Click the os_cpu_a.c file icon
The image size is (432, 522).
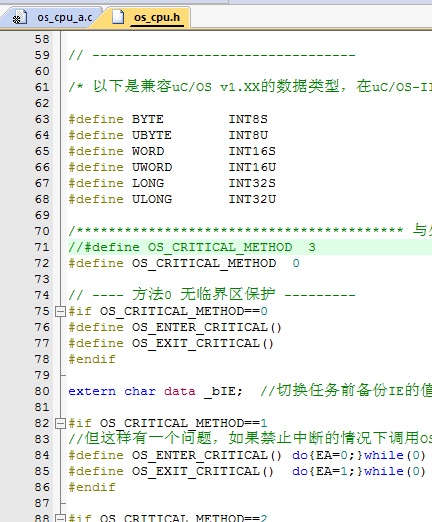click(x=19, y=17)
